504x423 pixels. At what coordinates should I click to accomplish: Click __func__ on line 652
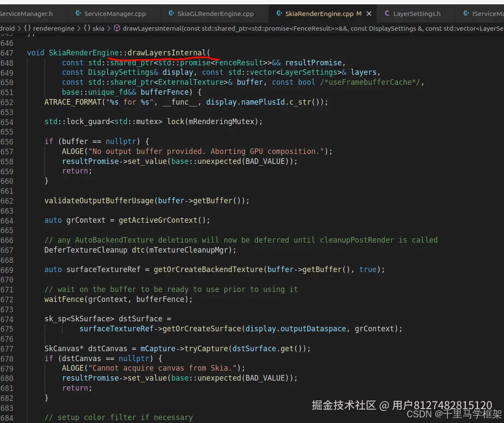point(180,103)
